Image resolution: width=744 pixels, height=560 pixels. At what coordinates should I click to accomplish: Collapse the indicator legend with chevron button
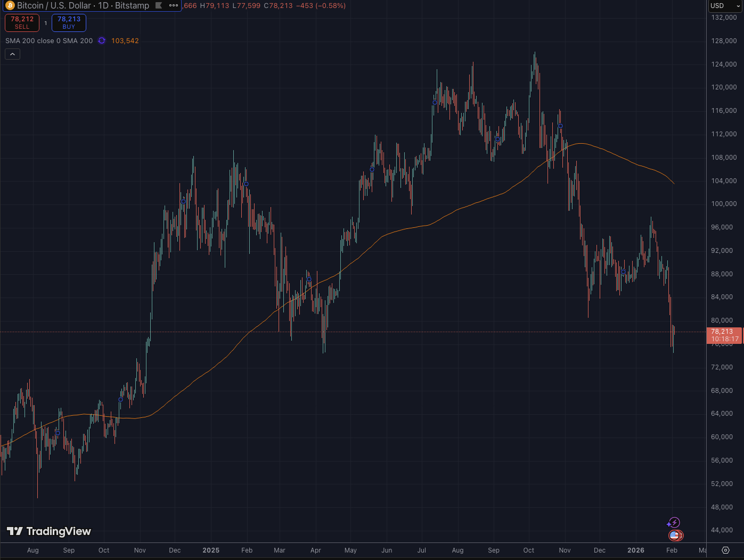[x=13, y=54]
